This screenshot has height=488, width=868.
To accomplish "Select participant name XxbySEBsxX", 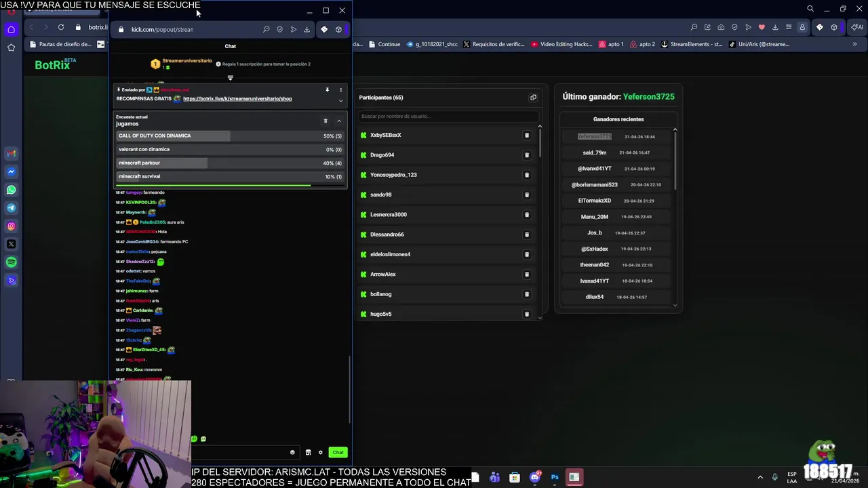I will click(x=385, y=135).
